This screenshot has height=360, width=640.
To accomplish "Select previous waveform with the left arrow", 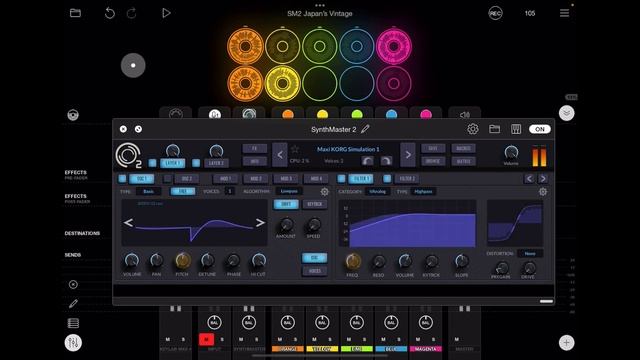I will coord(128,222).
